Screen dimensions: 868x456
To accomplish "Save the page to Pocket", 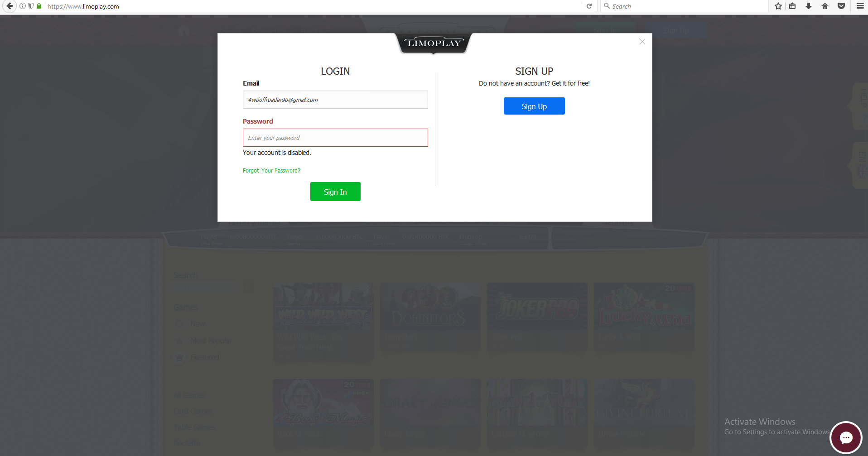I will 841,6.
